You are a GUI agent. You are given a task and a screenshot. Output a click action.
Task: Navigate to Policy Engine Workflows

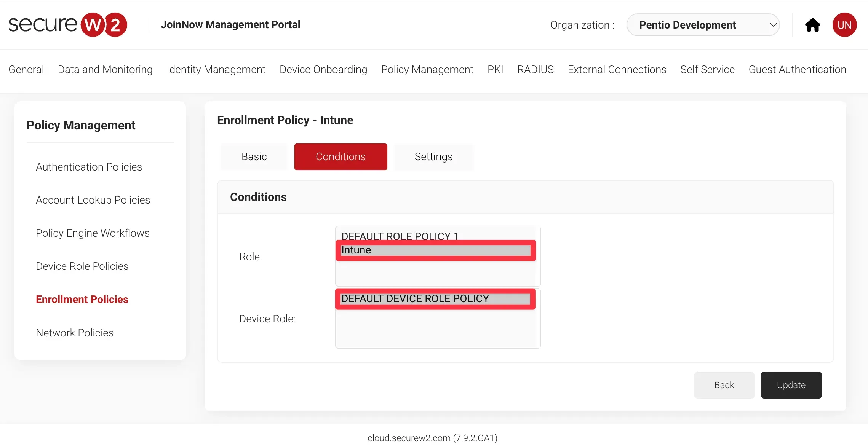point(93,233)
